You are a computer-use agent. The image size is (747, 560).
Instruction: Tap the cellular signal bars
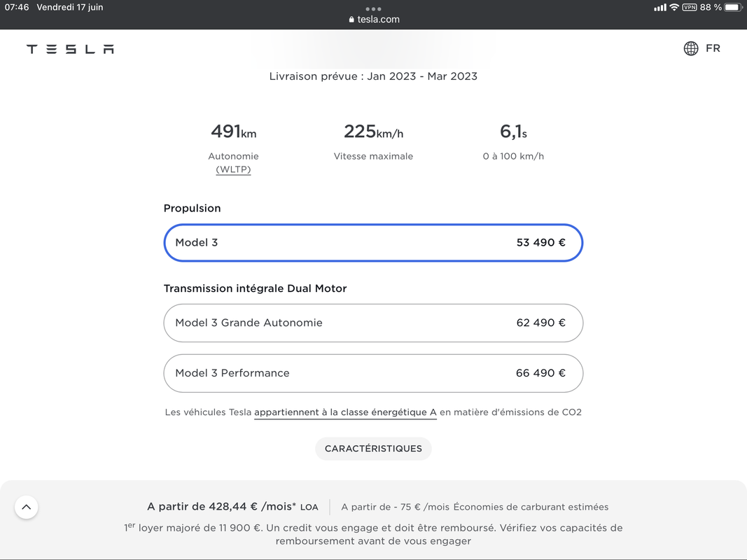[x=659, y=8]
